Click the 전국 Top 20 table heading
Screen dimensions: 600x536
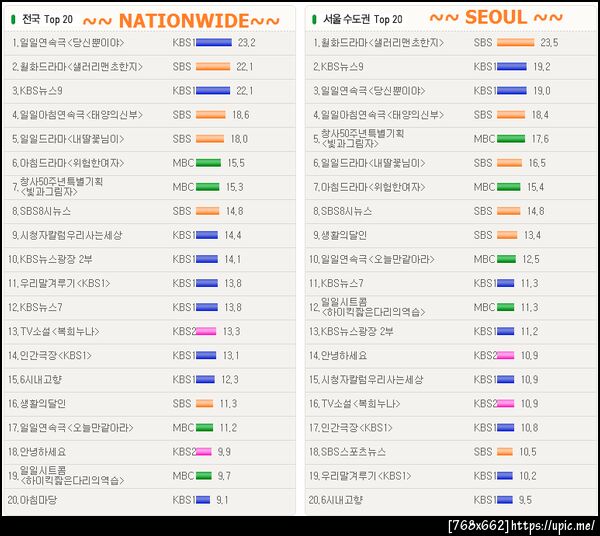[x=47, y=19]
